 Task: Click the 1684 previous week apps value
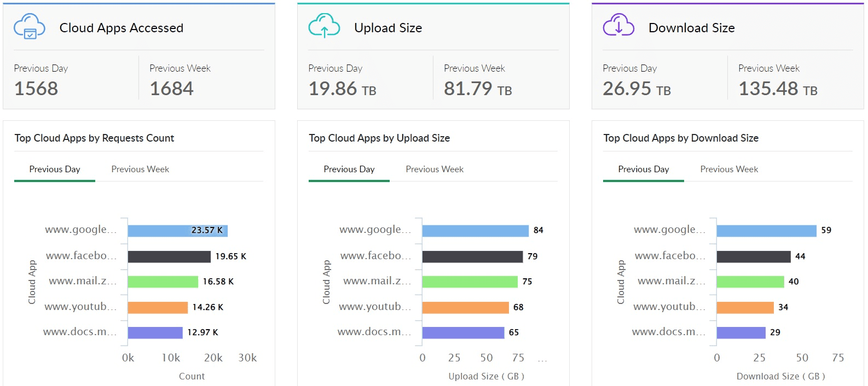(x=172, y=89)
